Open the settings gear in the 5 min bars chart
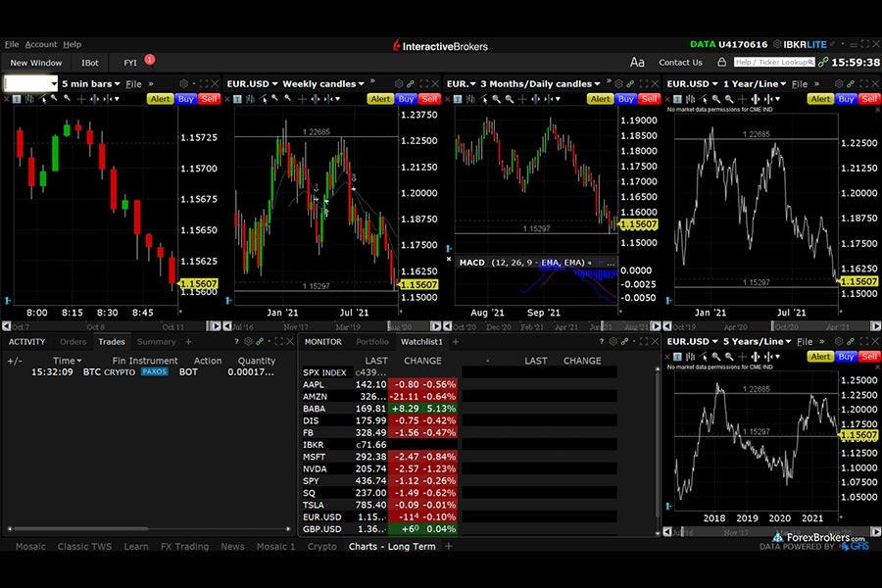The height and width of the screenshot is (588, 882). (x=184, y=84)
